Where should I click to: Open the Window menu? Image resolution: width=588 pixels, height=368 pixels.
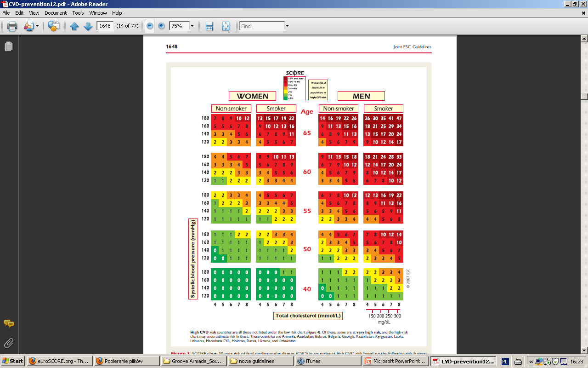[x=98, y=13]
